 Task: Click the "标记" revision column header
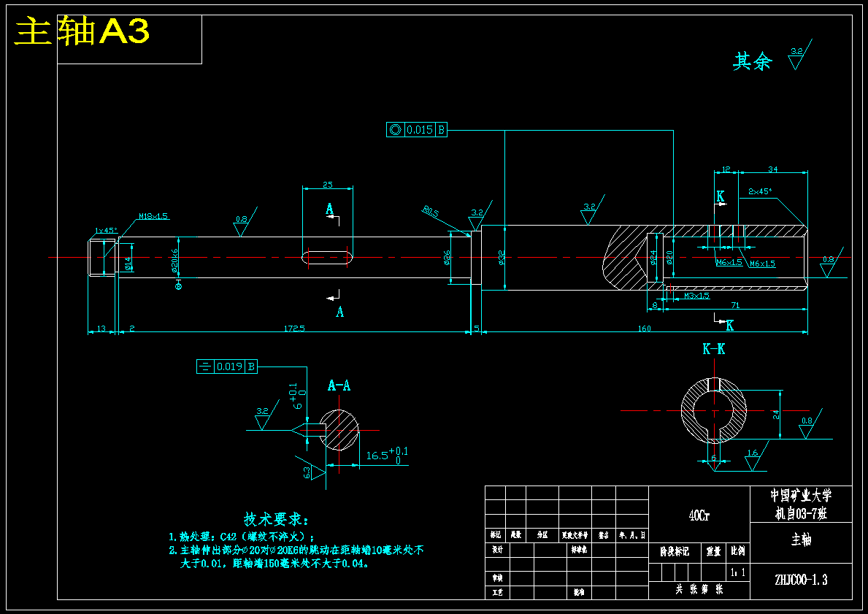(x=496, y=535)
